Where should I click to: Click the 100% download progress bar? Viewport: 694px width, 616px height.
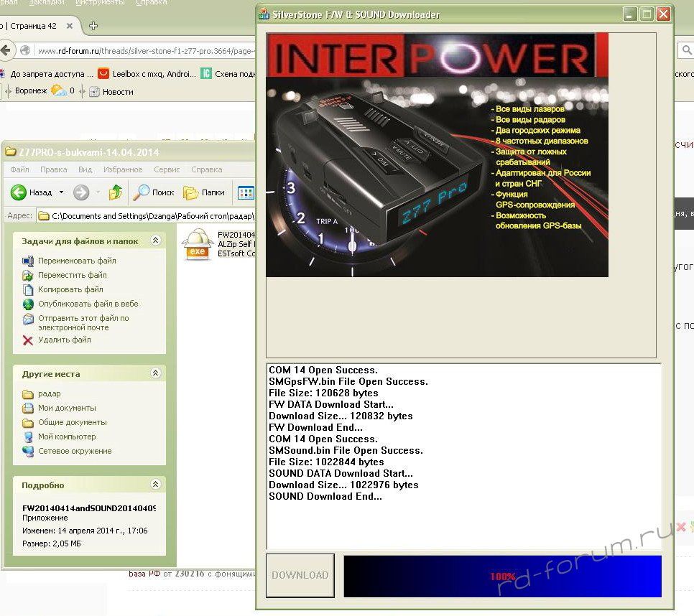pyautogui.click(x=502, y=576)
